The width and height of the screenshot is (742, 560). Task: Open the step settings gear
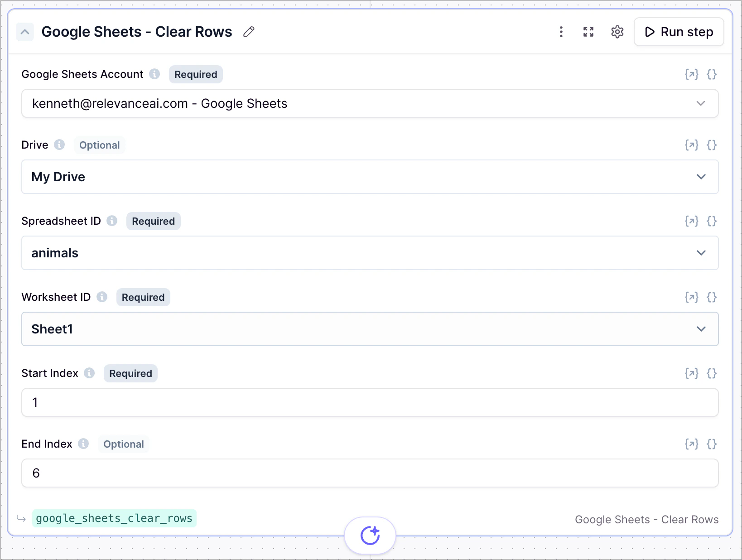617,32
